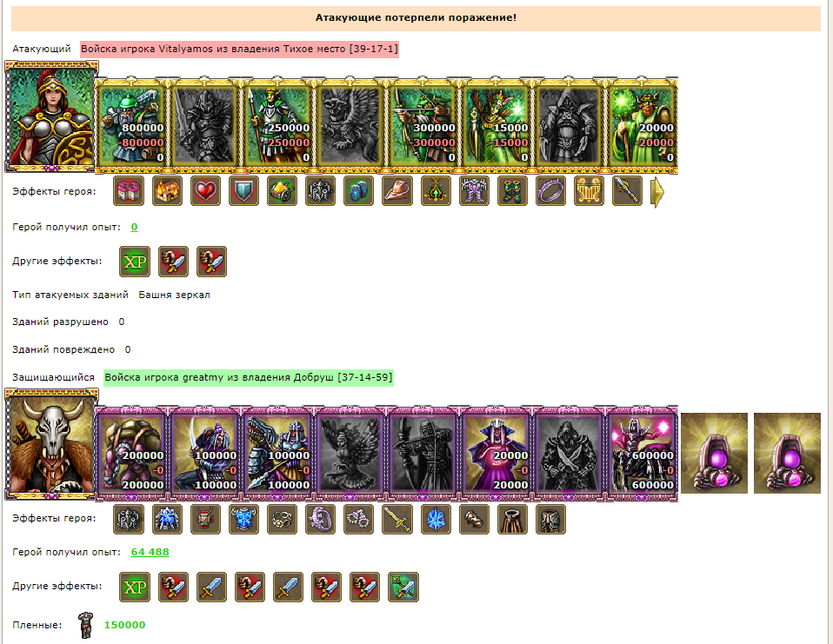Viewport: 833px width, 644px height.
Task: Click the dwarf unit card with 800000
Action: (132, 125)
